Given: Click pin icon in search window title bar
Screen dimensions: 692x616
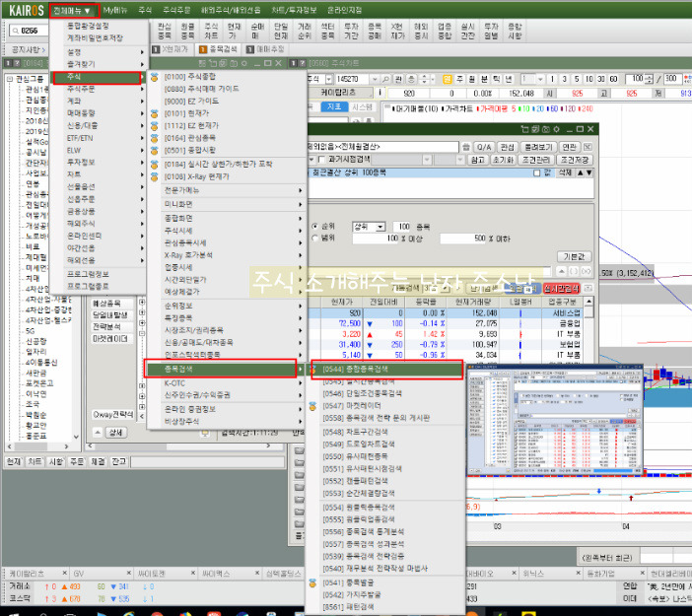Looking at the screenshot, I should [x=524, y=129].
